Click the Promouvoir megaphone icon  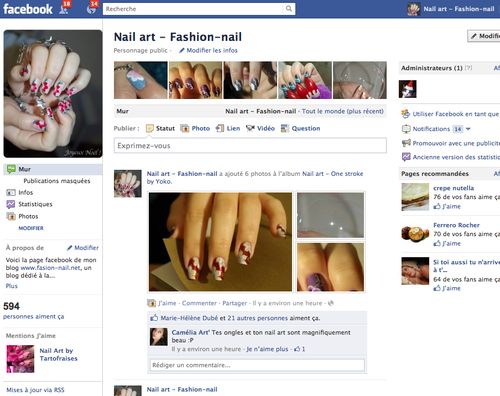point(406,143)
